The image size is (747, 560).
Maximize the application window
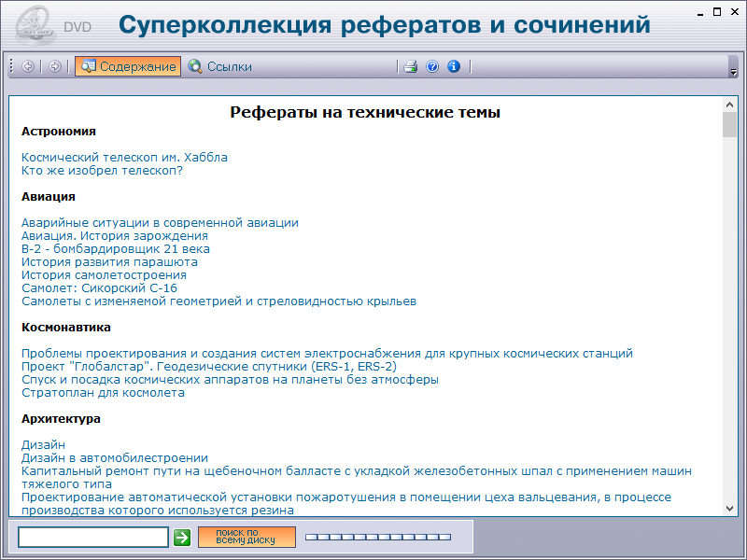717,12
